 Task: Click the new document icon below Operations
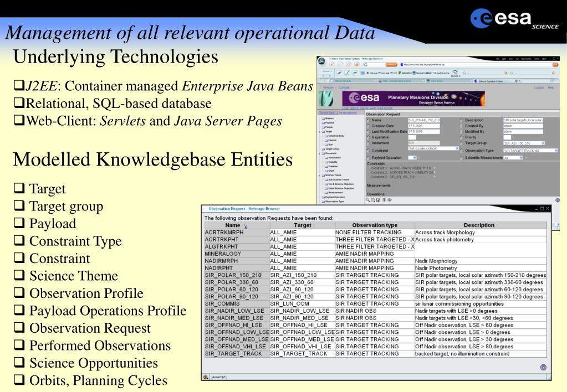[373, 200]
